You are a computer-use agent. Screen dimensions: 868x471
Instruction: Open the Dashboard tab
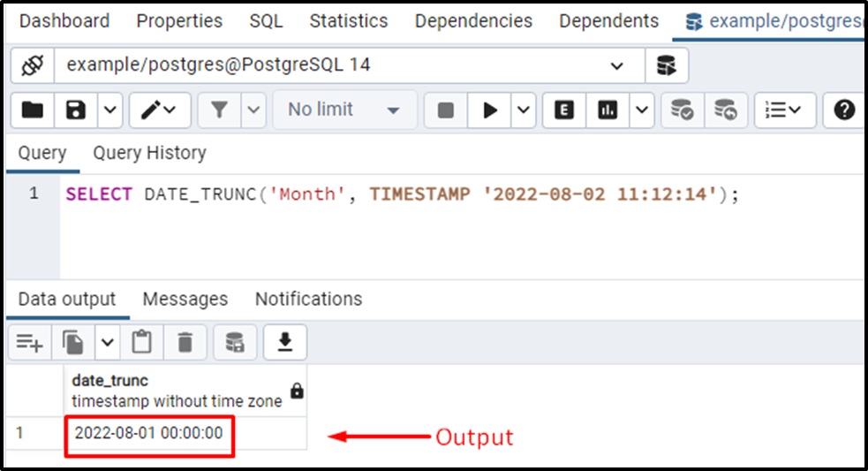[x=64, y=20]
